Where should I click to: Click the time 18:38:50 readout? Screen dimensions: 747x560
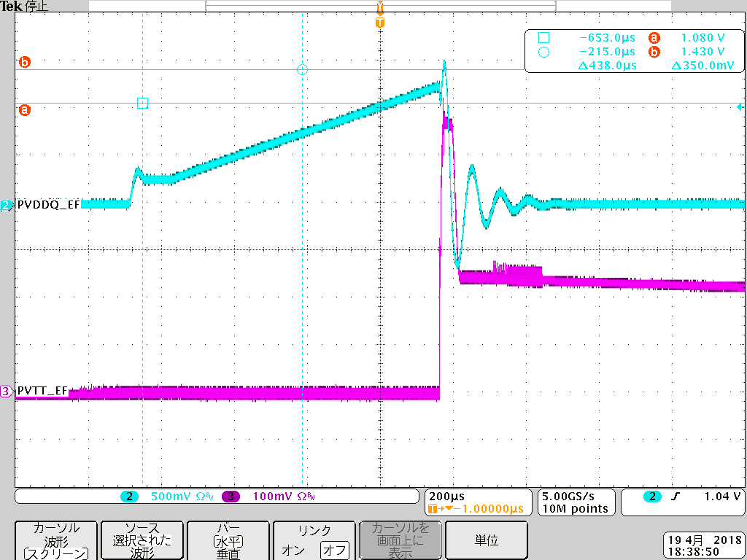694,552
